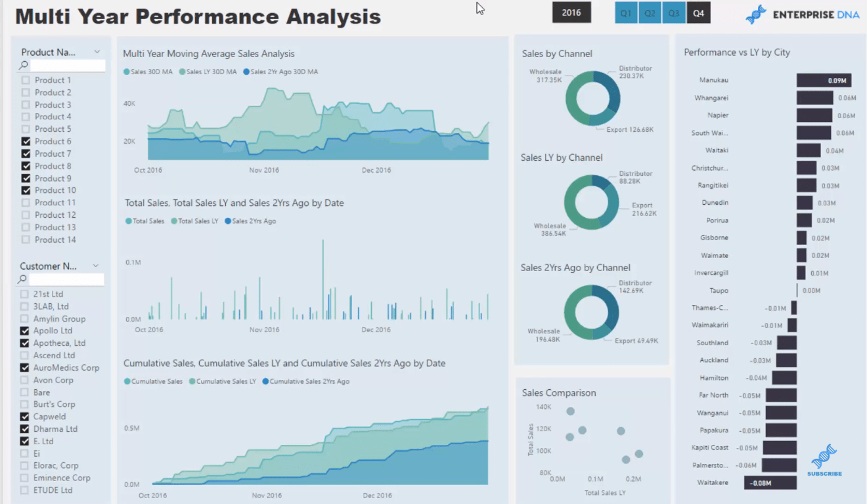Click the Total Sales LY legend entry
The image size is (867, 504).
pyautogui.click(x=194, y=221)
